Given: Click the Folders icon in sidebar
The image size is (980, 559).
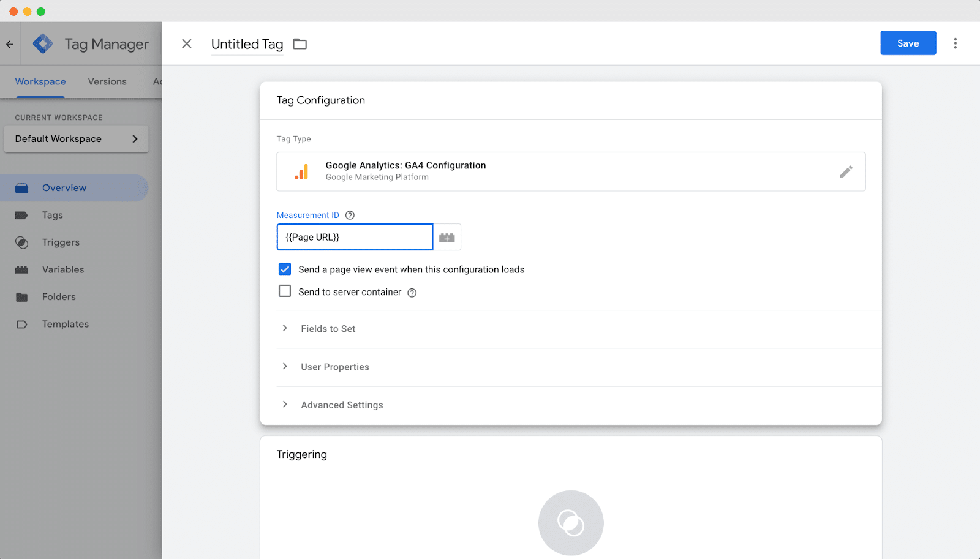Looking at the screenshot, I should (x=21, y=297).
